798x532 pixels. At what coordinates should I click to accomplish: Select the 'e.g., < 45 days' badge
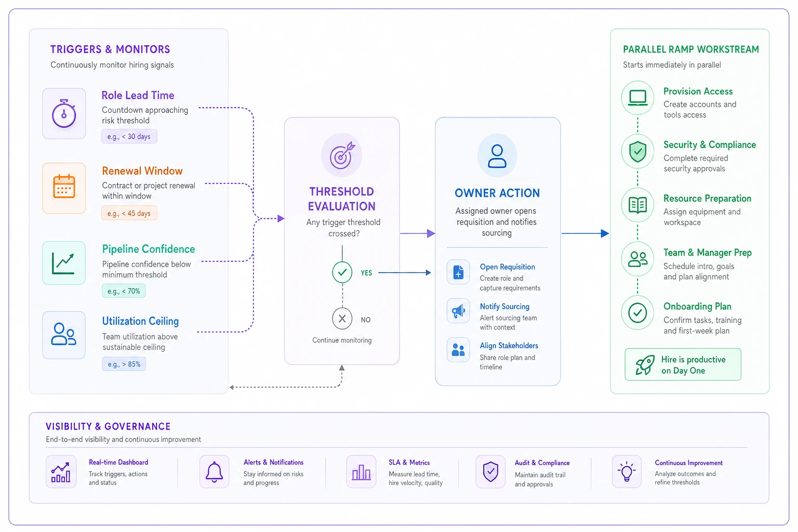[x=129, y=214]
